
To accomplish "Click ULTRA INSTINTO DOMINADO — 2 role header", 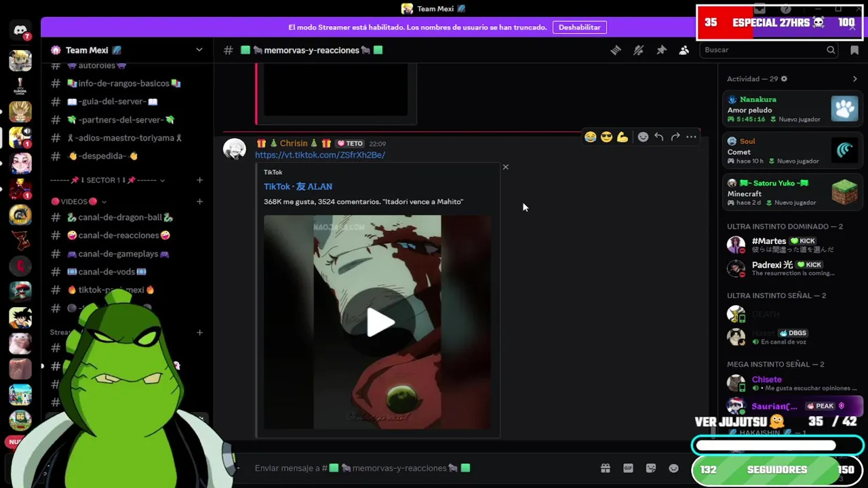I will [x=785, y=226].
